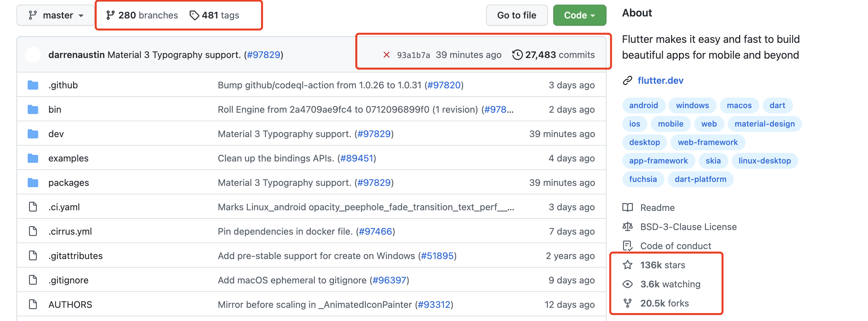The image size is (868, 321).
Task: Select the fuchsia topic tag
Action: [643, 179]
